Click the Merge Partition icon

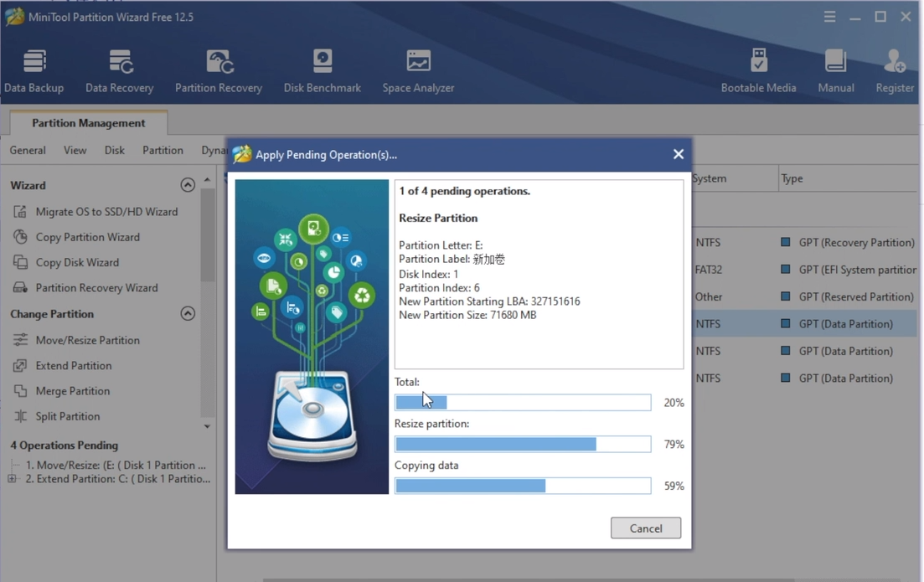tap(20, 390)
